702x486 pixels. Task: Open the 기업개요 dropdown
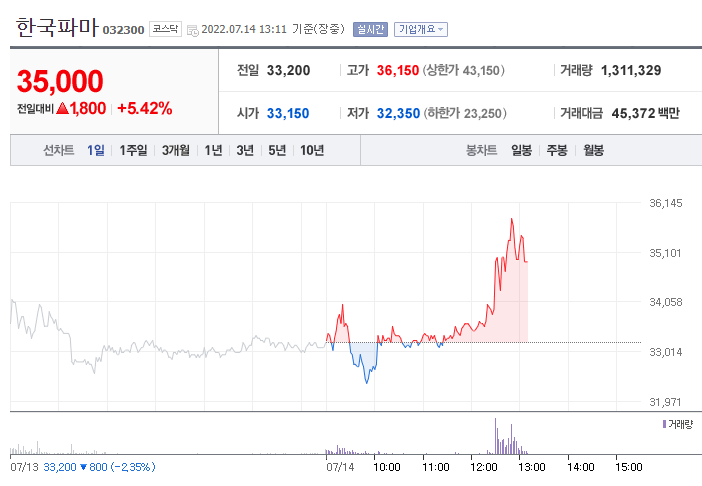coord(420,30)
